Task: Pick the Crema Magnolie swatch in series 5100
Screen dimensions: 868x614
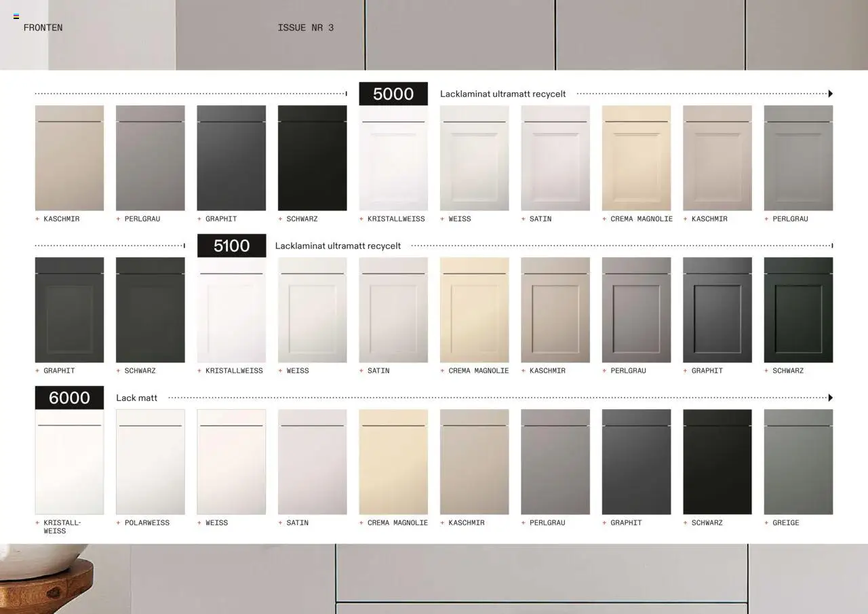Action: [474, 309]
